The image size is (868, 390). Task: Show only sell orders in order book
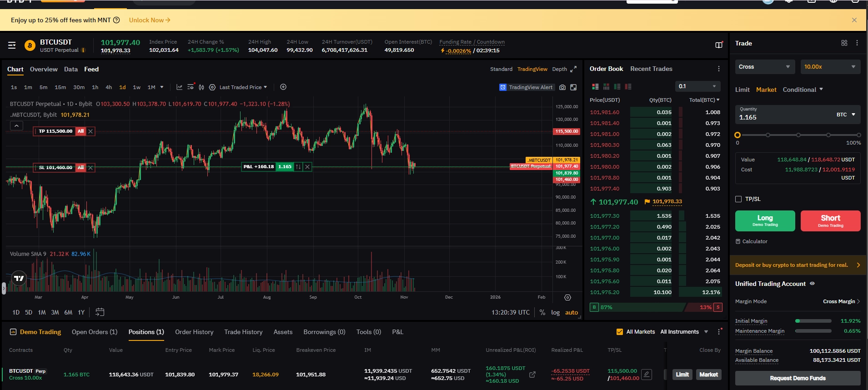pyautogui.click(x=628, y=86)
